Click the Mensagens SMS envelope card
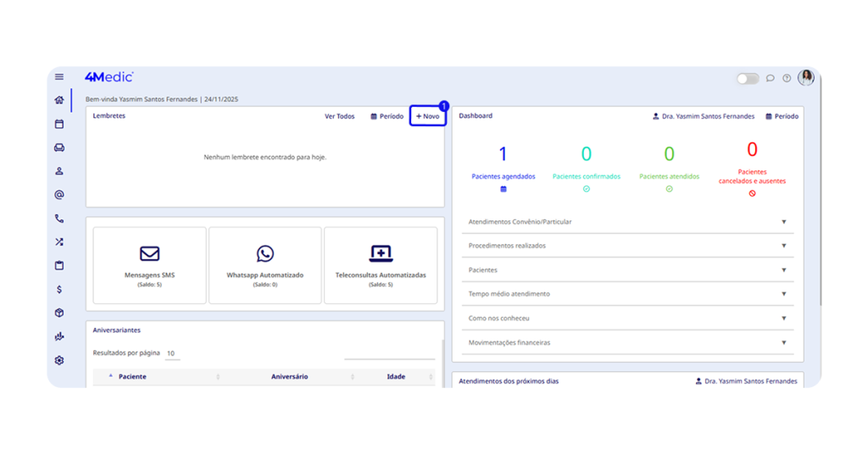Viewport: 868px width, 455px height. 149,264
